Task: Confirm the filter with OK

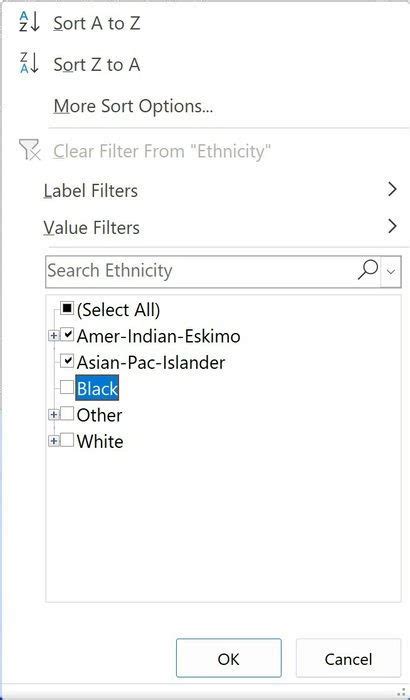Action: (x=229, y=658)
